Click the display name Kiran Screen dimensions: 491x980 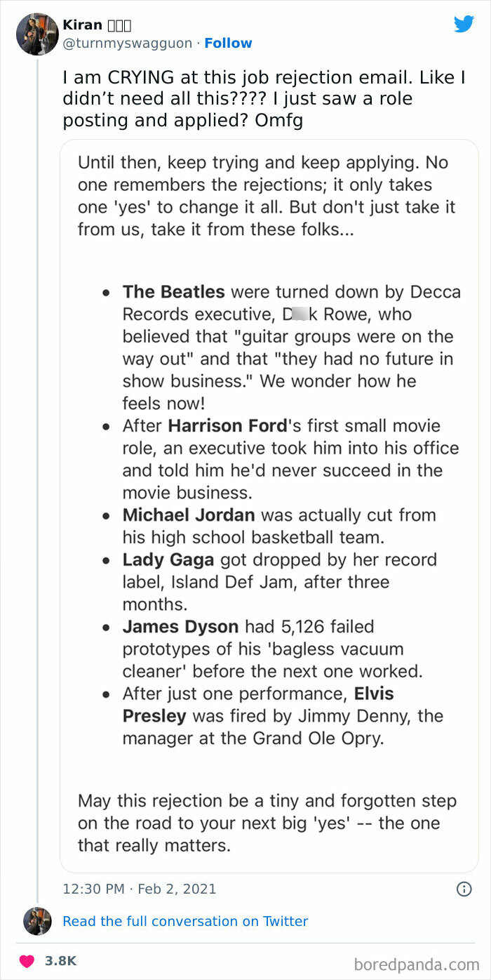[82, 25]
